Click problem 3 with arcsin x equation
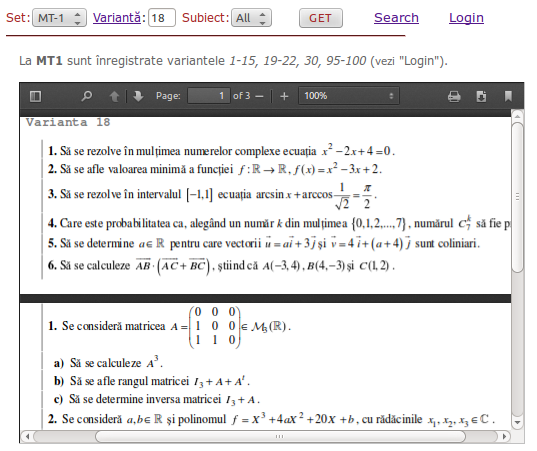 coord(212,195)
